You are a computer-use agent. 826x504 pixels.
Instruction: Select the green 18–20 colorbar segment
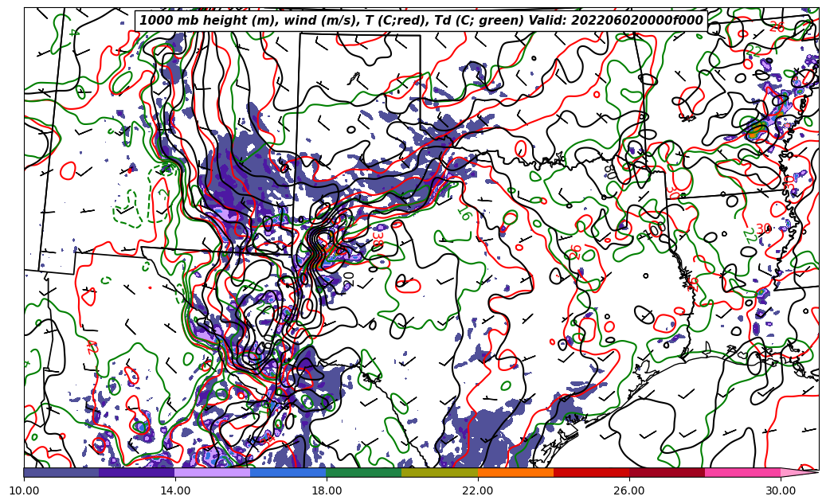tap(364, 472)
